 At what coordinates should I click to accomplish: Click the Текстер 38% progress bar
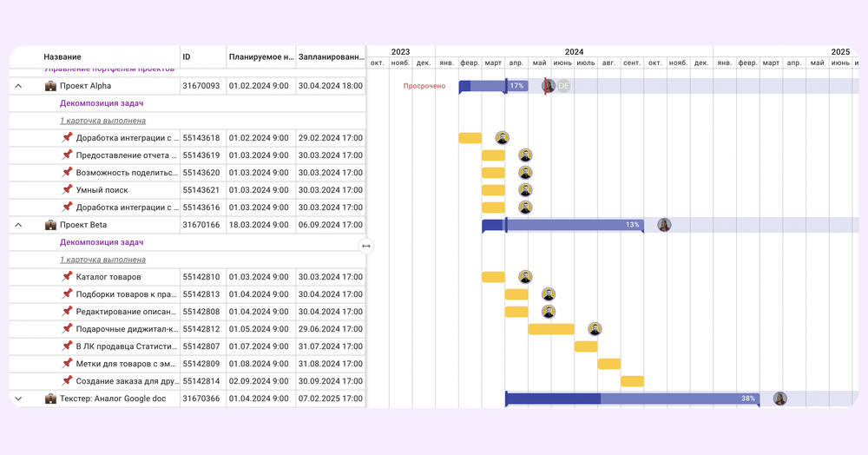677,399
